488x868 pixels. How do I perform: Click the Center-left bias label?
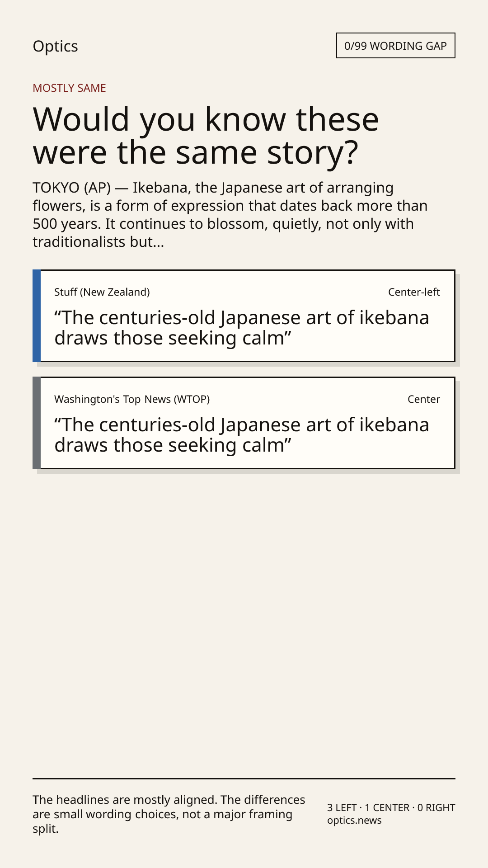click(x=414, y=292)
